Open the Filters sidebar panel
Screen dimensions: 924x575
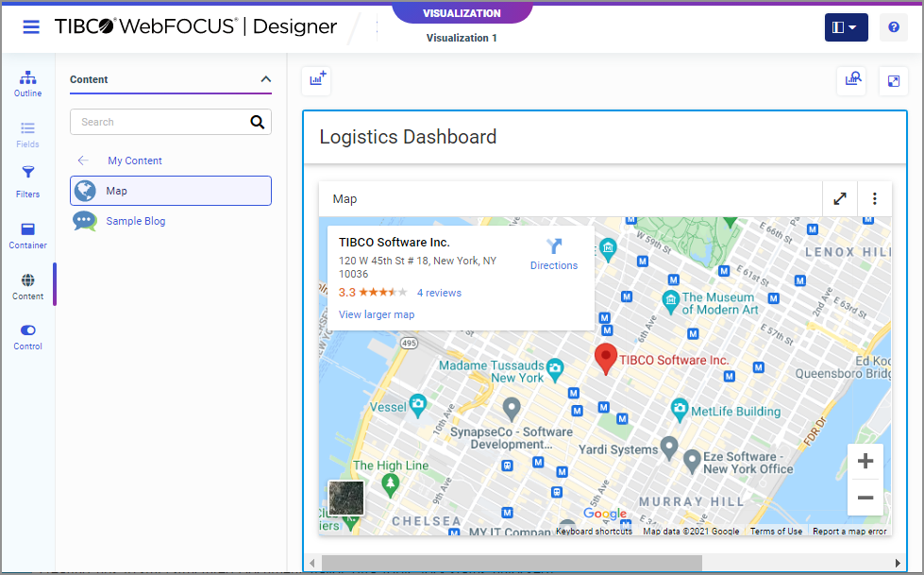pos(27,182)
